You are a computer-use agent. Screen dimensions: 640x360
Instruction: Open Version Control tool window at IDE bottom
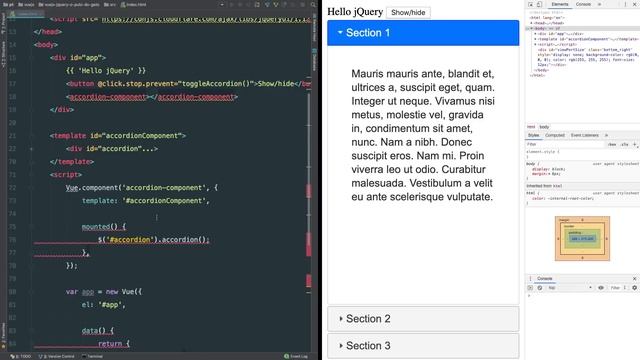(57, 356)
